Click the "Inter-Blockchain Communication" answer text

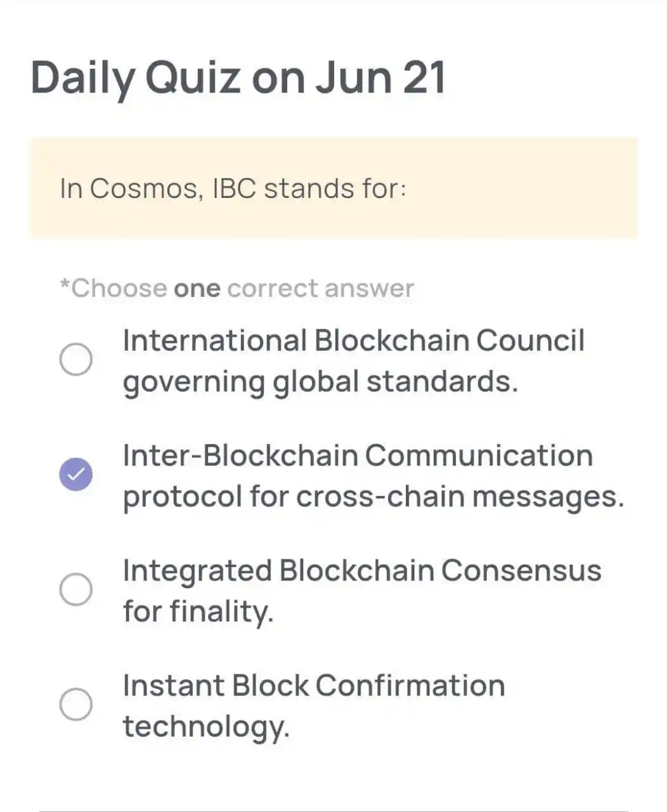tap(358, 455)
